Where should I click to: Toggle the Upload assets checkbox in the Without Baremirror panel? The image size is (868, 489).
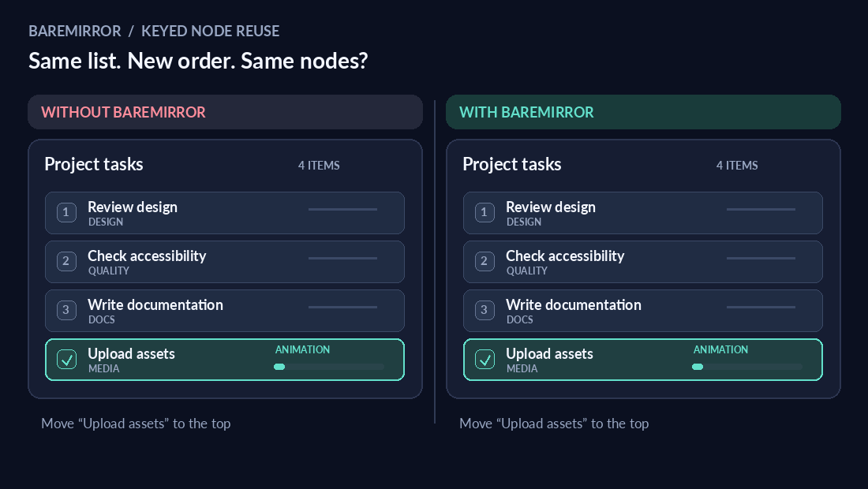click(x=66, y=360)
